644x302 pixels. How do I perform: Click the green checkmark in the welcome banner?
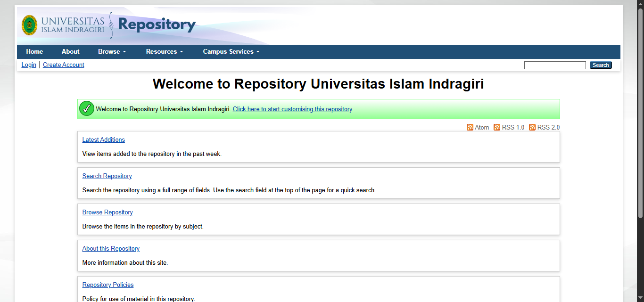86,108
